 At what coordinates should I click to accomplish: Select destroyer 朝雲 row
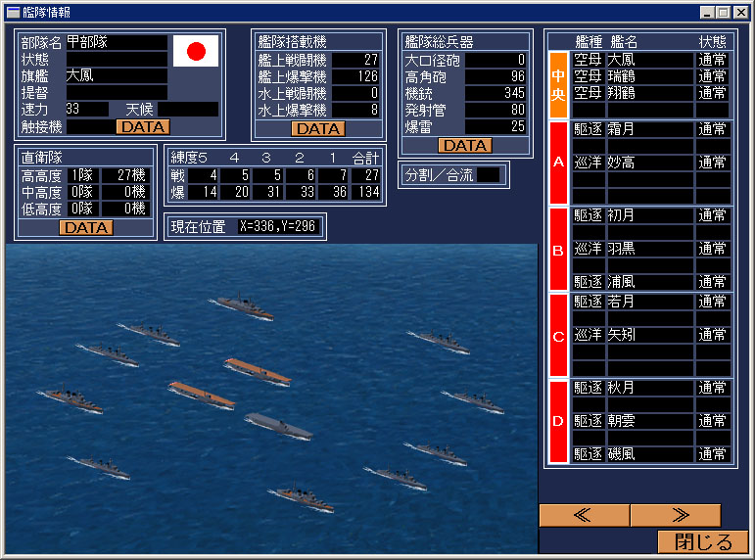pos(651,421)
